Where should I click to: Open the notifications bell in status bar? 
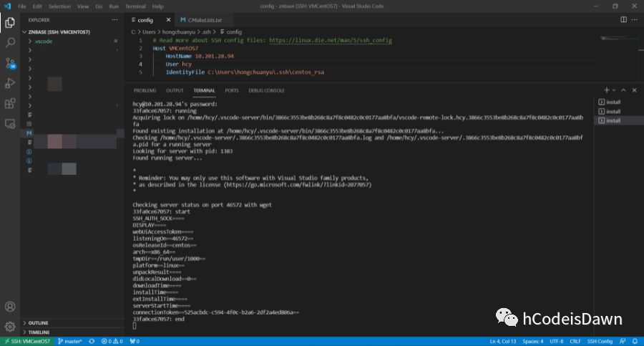pyautogui.click(x=635, y=342)
